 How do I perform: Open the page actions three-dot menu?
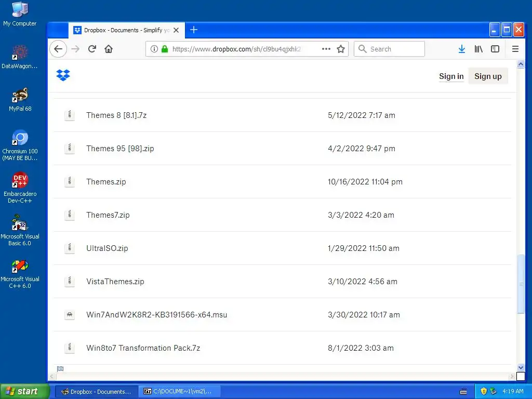[326, 49]
